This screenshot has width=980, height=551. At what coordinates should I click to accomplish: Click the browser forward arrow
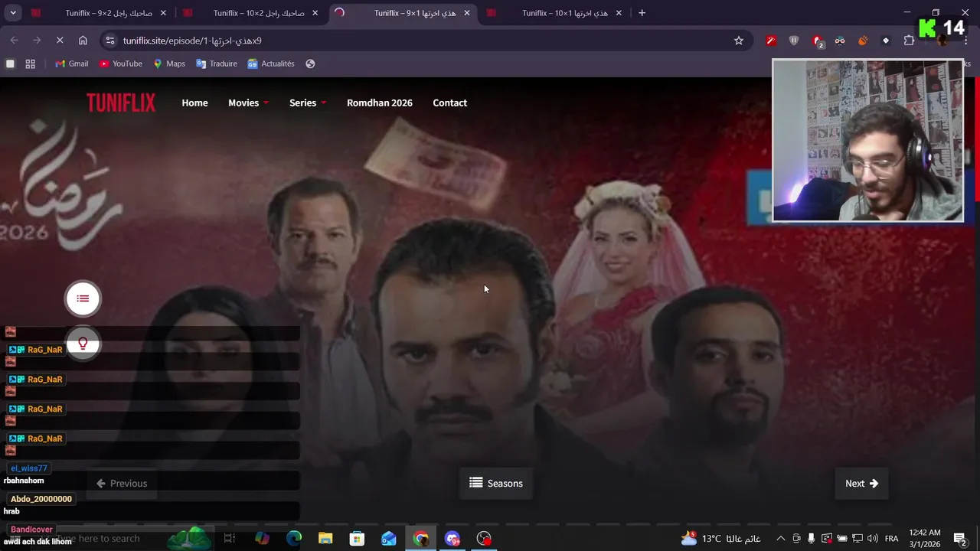37,41
